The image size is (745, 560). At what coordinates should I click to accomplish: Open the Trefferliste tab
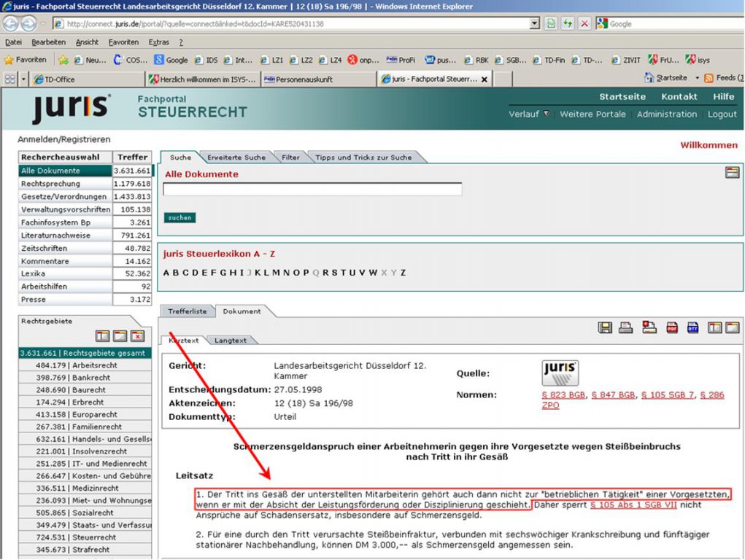[x=188, y=311]
